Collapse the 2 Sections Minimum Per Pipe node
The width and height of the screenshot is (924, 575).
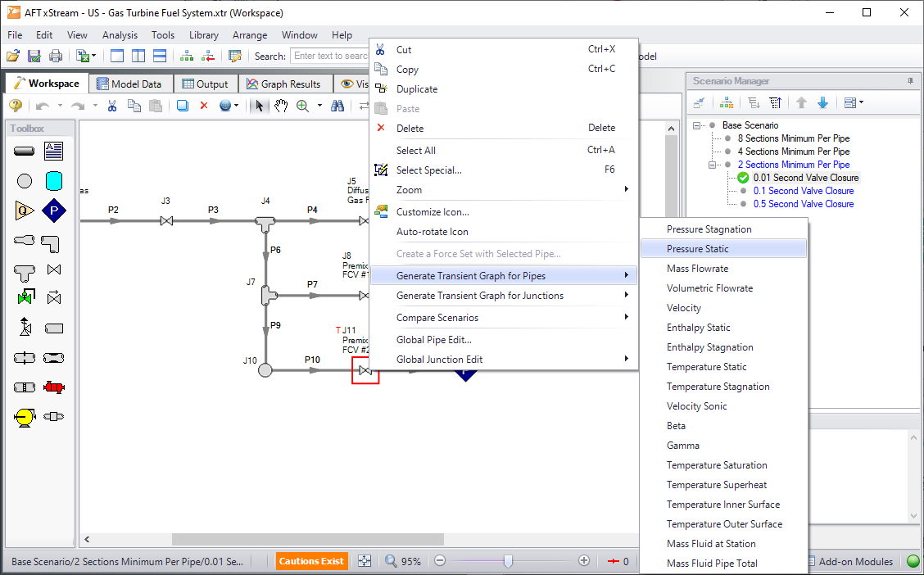click(x=711, y=165)
